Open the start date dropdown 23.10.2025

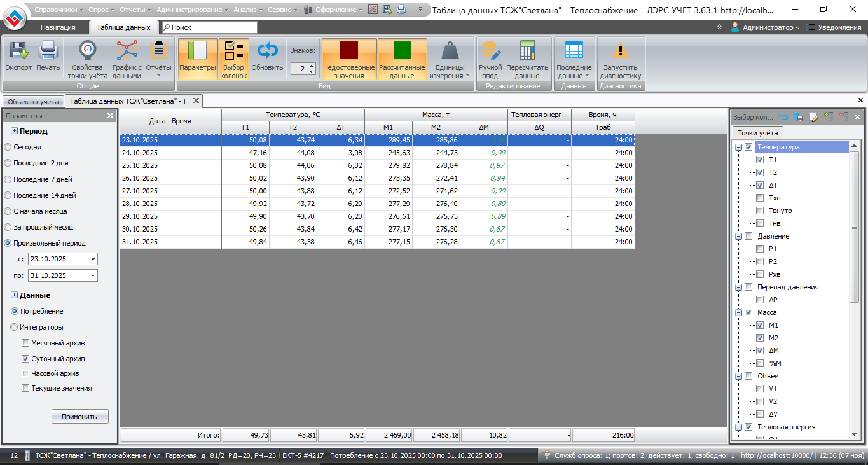[x=93, y=259]
